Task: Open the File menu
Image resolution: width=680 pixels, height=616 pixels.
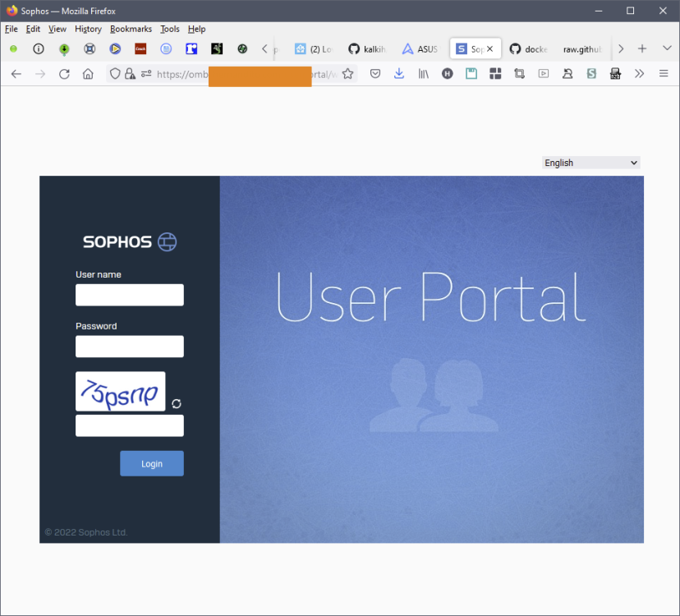Action: point(11,29)
